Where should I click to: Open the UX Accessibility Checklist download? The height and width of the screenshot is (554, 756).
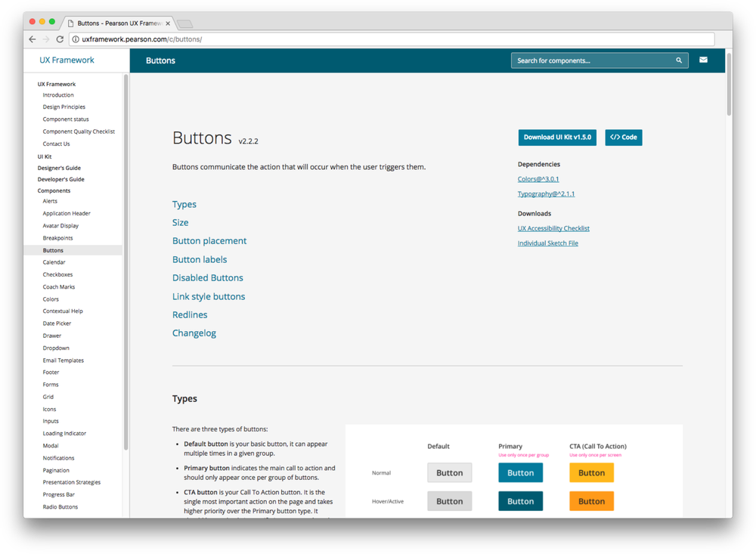pyautogui.click(x=553, y=228)
